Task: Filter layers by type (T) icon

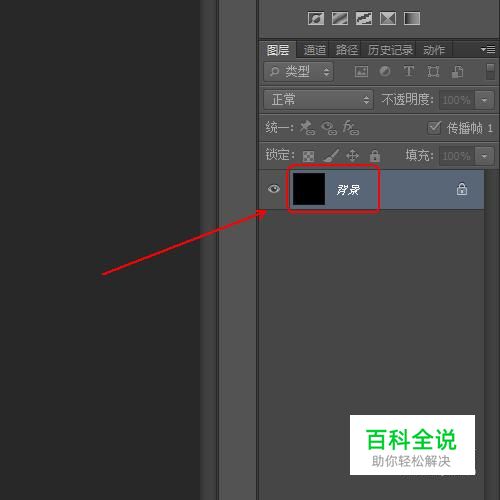Action: pyautogui.click(x=409, y=71)
